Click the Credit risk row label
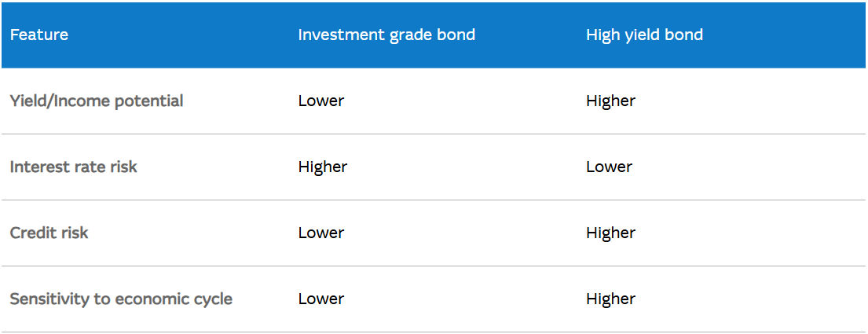This screenshot has height=334, width=868. point(49,233)
